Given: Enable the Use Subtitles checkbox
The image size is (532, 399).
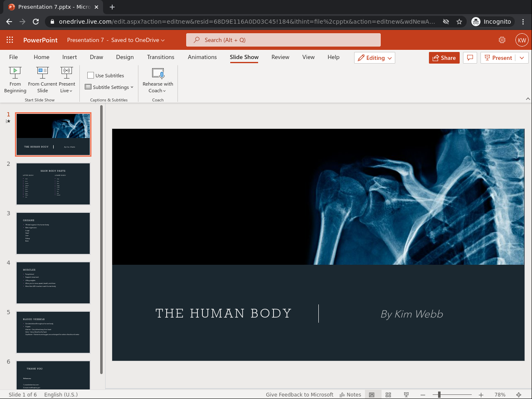Looking at the screenshot, I should (91, 75).
